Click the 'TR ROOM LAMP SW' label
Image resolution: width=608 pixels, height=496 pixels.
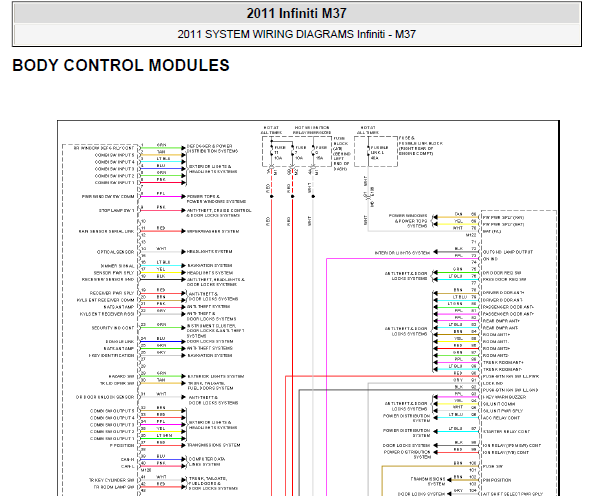tap(114, 487)
